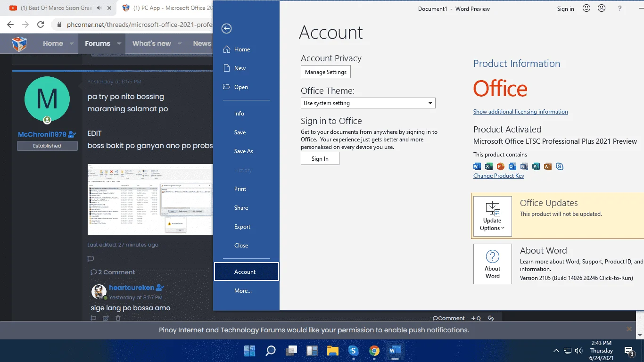644x362 pixels.
Task: Open the Update Options dropdown
Action: pos(493,216)
